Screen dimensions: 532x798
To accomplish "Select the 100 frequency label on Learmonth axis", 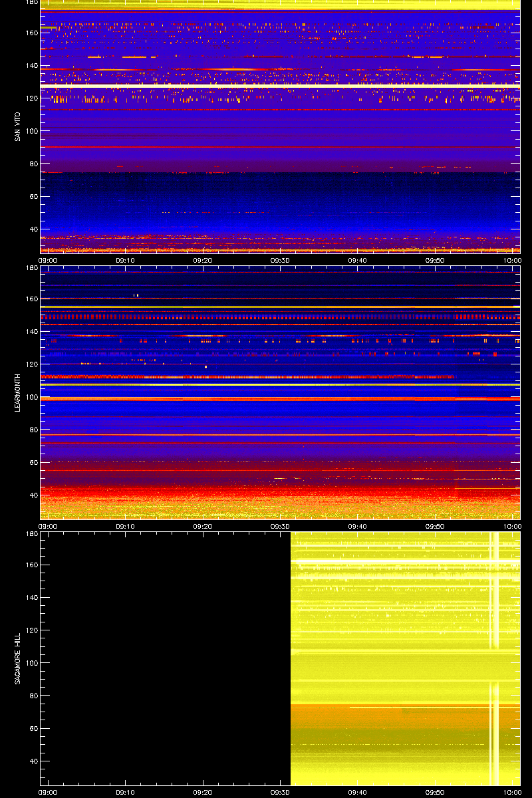I will pos(31,397).
